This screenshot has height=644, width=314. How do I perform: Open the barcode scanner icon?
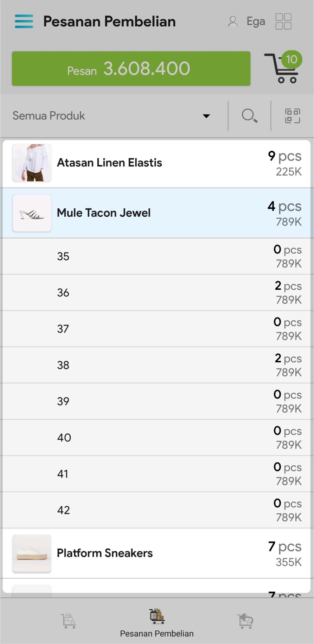(x=292, y=116)
